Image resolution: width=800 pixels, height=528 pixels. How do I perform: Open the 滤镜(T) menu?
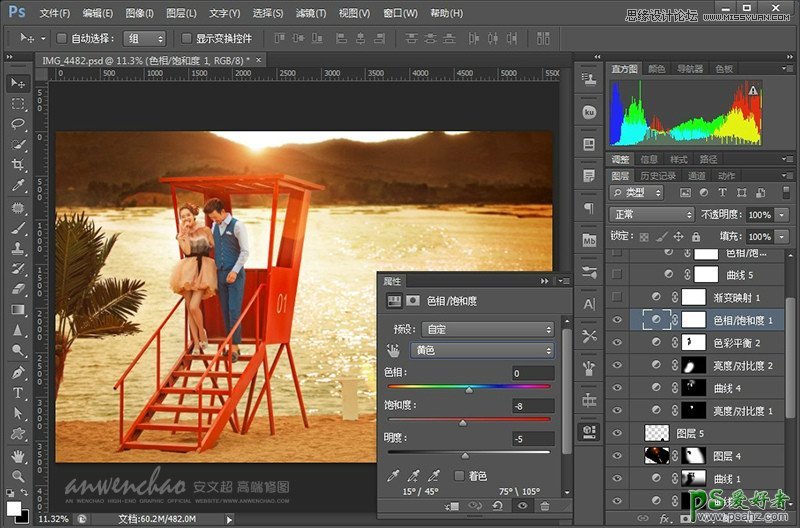click(x=312, y=14)
